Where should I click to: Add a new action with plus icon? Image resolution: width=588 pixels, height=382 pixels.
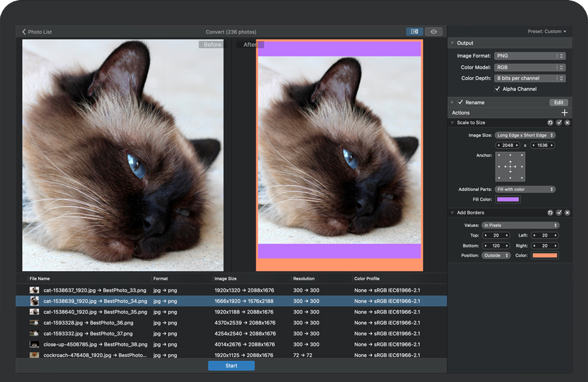click(564, 113)
